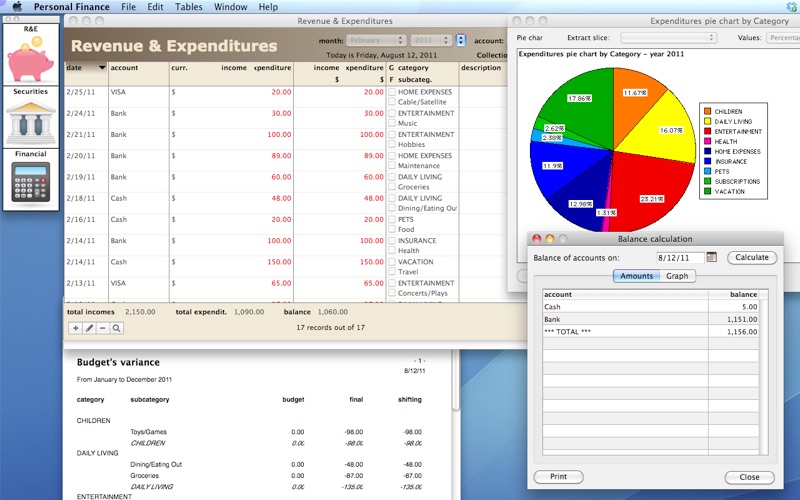Open the R&E piggy bank module
Viewport: 800px width, 500px height.
[31, 54]
